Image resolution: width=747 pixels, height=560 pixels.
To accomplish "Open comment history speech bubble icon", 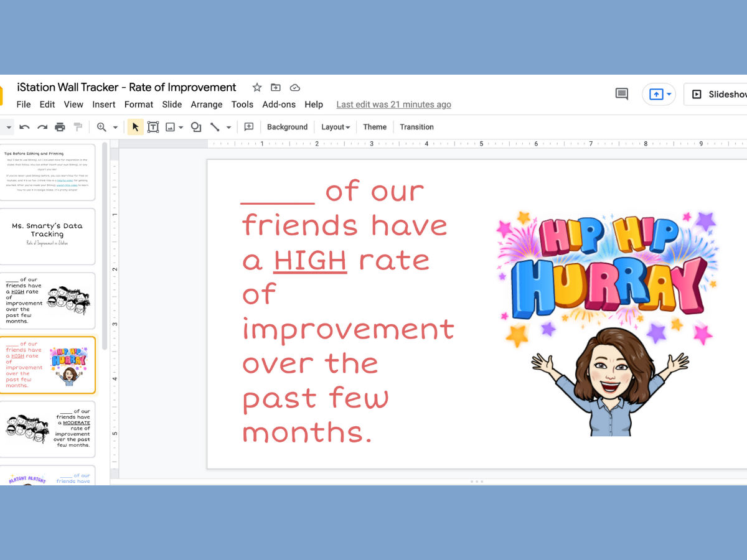I will (621, 94).
